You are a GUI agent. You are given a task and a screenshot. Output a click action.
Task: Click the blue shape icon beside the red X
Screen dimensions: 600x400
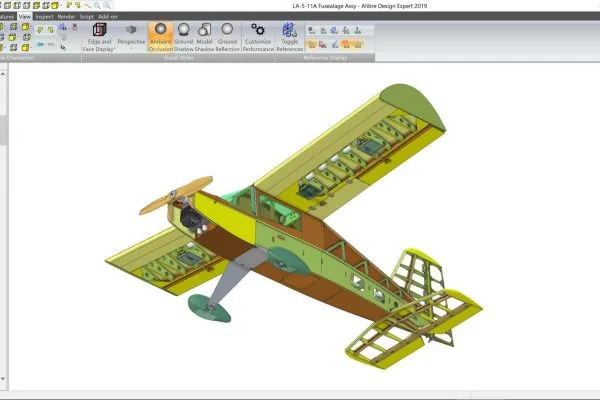click(63, 27)
